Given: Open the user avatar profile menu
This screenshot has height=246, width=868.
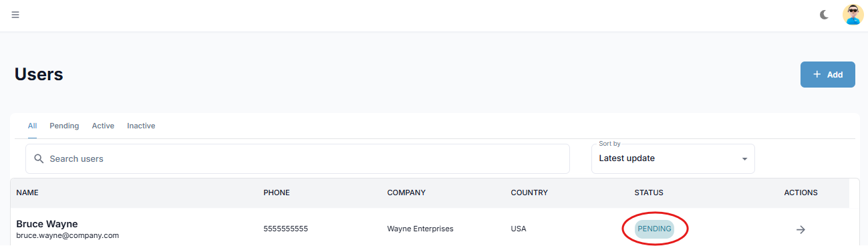Looking at the screenshot, I should pos(853,15).
